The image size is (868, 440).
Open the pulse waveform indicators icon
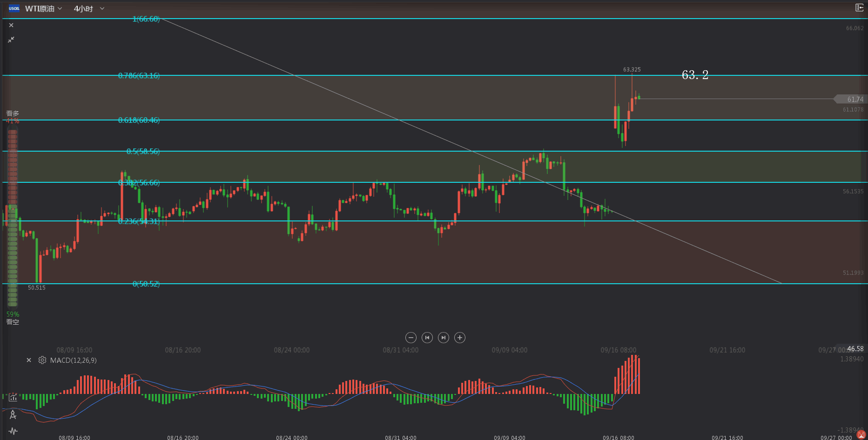coord(13,431)
